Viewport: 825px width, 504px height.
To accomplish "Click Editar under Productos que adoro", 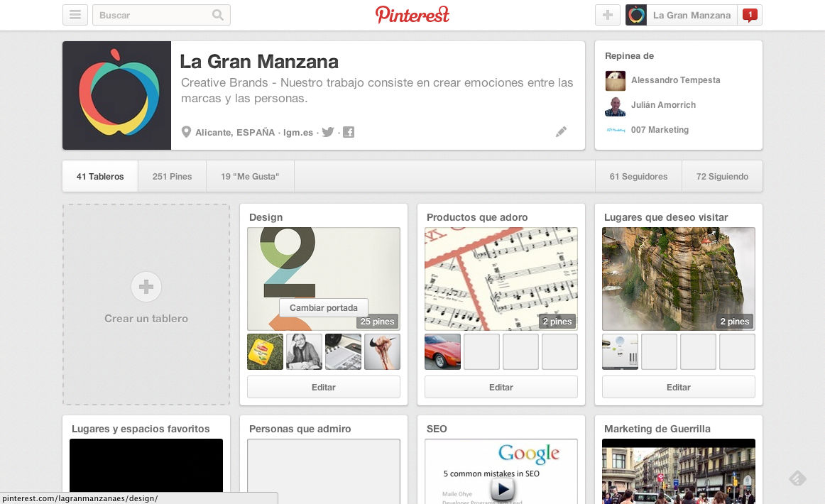I will point(501,387).
